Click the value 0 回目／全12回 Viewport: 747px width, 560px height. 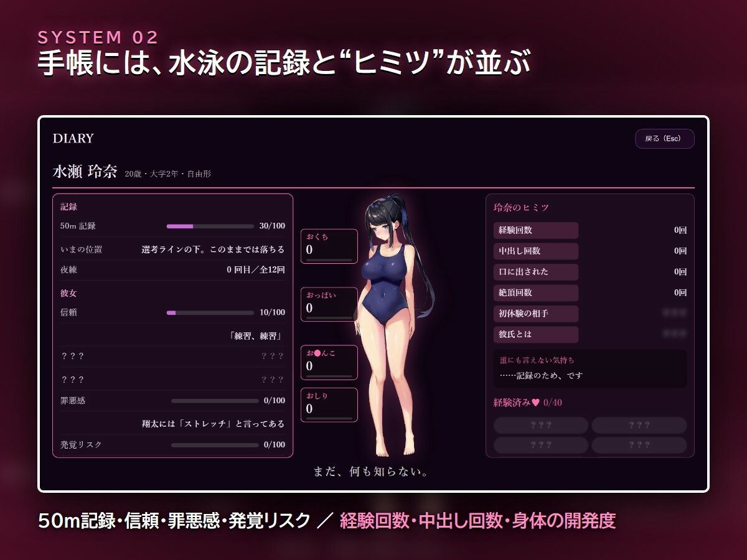tap(256, 270)
